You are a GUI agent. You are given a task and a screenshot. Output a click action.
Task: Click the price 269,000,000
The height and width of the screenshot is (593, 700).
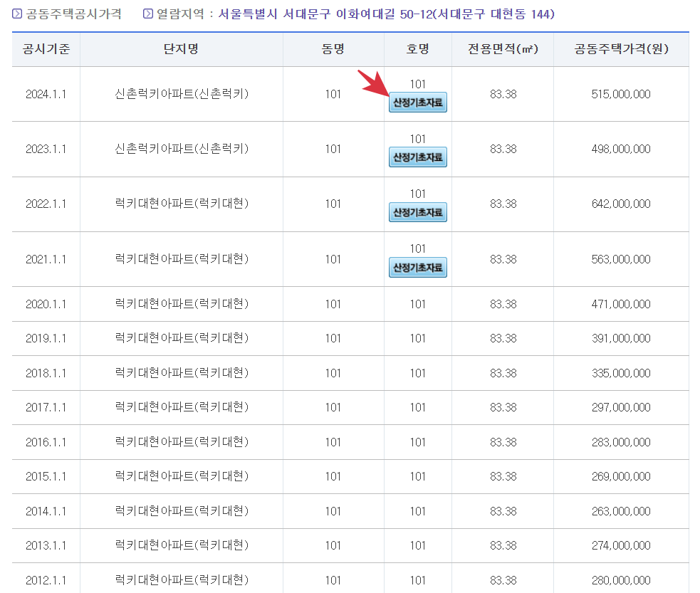click(621, 476)
